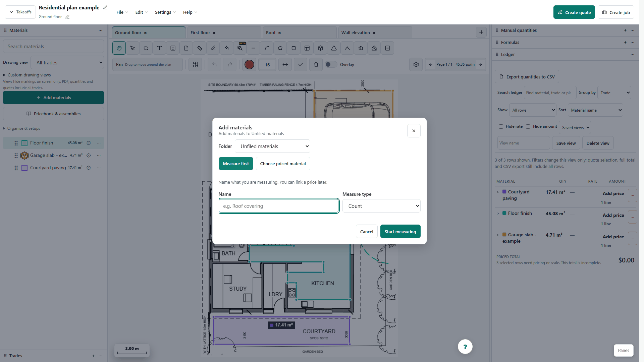Open settings gear for Floor finish

pos(89,143)
